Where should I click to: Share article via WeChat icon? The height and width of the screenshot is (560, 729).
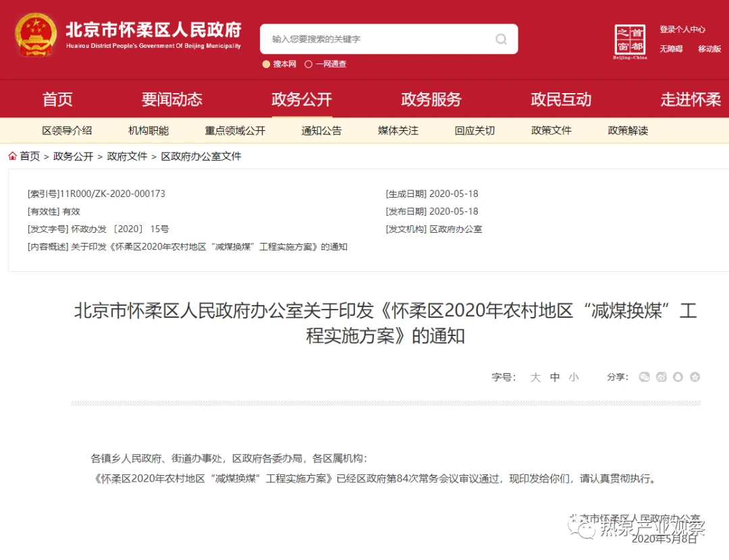(x=645, y=377)
